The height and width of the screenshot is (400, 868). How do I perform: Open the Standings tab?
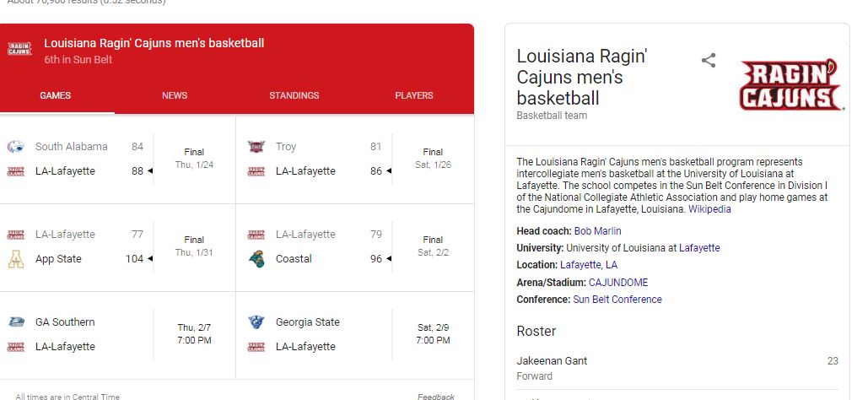[294, 95]
